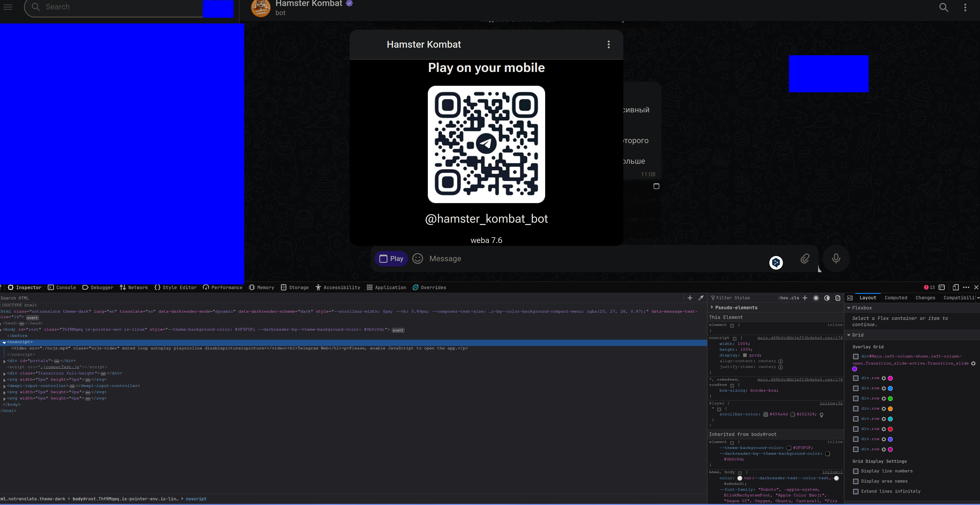
Task: Open the Computed sidebar tab
Action: point(896,298)
